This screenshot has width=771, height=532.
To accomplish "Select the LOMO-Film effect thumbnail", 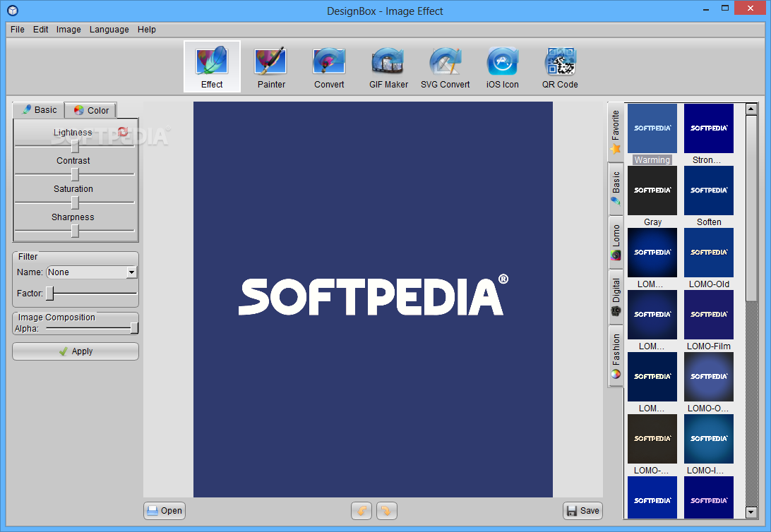I will click(709, 315).
